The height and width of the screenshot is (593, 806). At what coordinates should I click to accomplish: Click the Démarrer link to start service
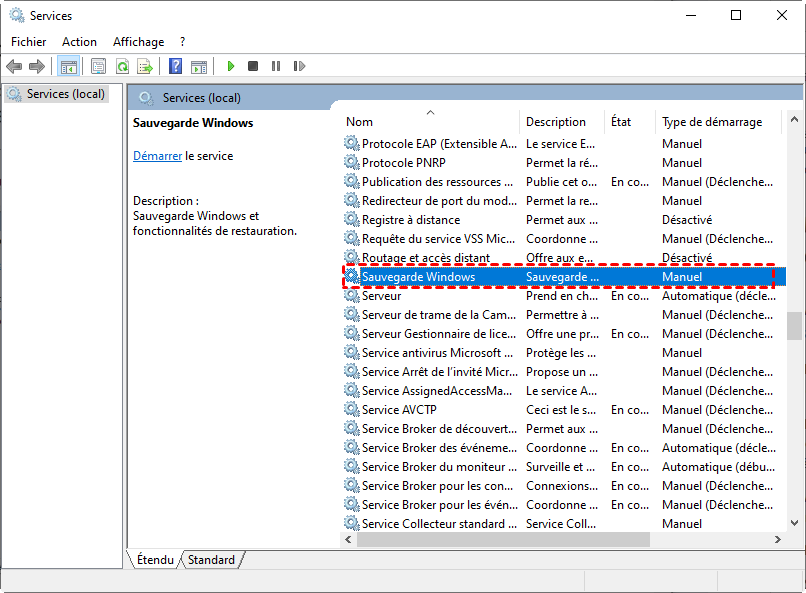coord(157,156)
